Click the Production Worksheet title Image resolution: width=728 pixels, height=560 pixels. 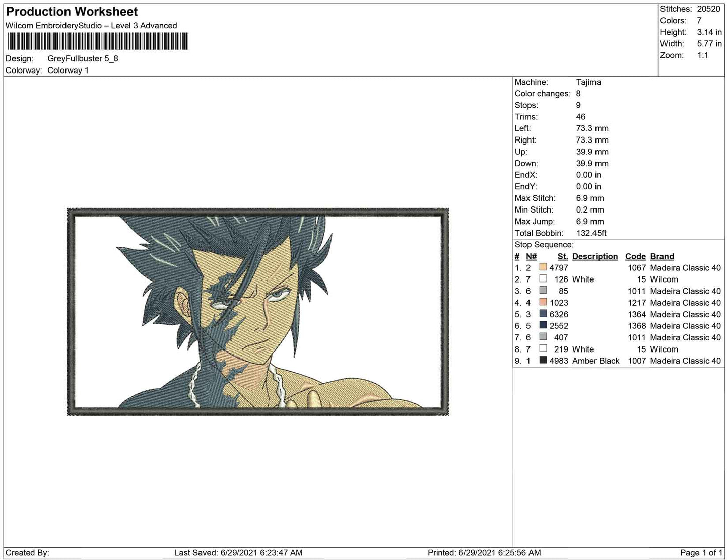[72, 12]
